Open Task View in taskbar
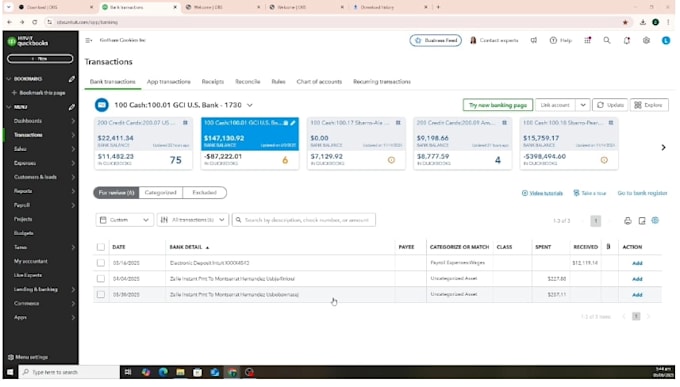Screen dimensions: 680x387 128,372
